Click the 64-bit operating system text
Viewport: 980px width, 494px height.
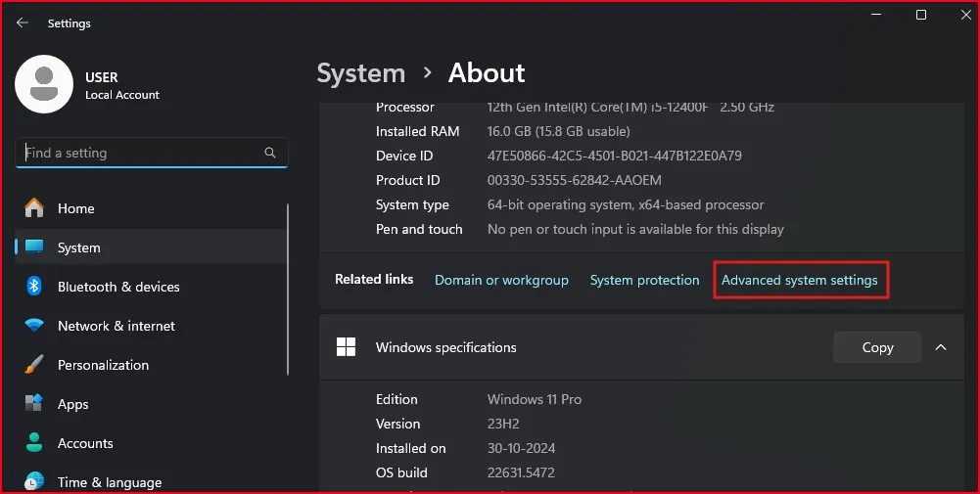coord(625,204)
